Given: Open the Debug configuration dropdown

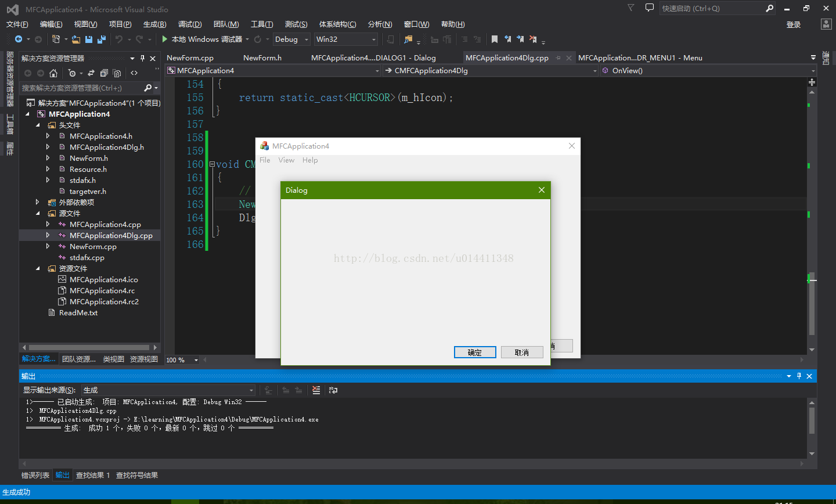Looking at the screenshot, I should coord(292,39).
